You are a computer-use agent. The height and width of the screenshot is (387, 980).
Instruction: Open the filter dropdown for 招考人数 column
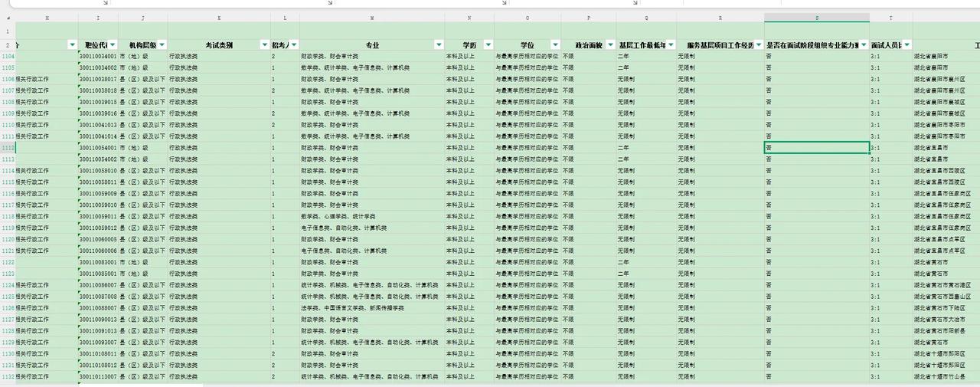[294, 45]
